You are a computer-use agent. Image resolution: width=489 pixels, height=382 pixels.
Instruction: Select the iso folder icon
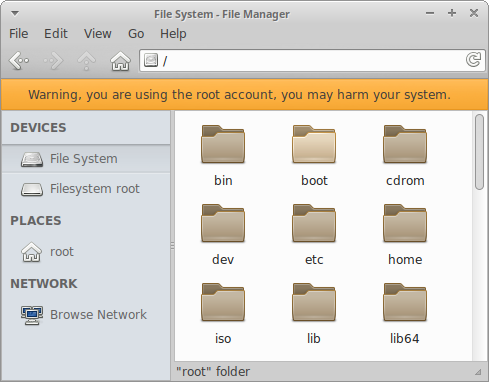coord(223,302)
